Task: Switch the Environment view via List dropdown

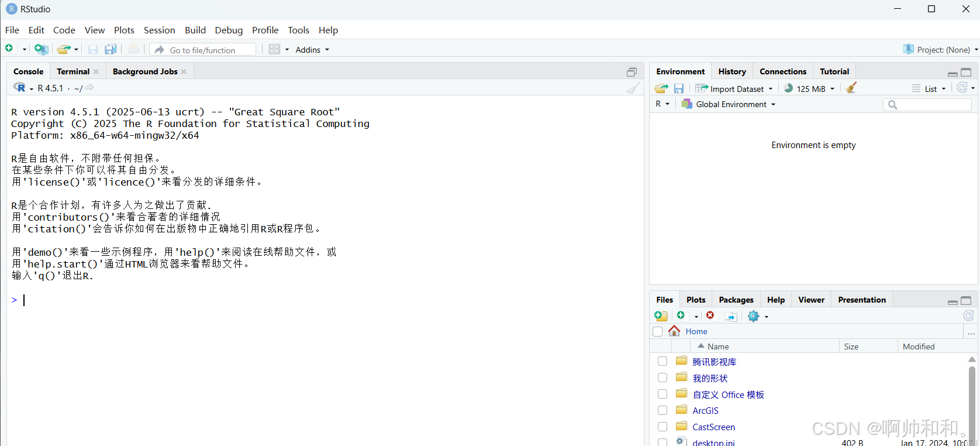Action: pyautogui.click(x=929, y=89)
